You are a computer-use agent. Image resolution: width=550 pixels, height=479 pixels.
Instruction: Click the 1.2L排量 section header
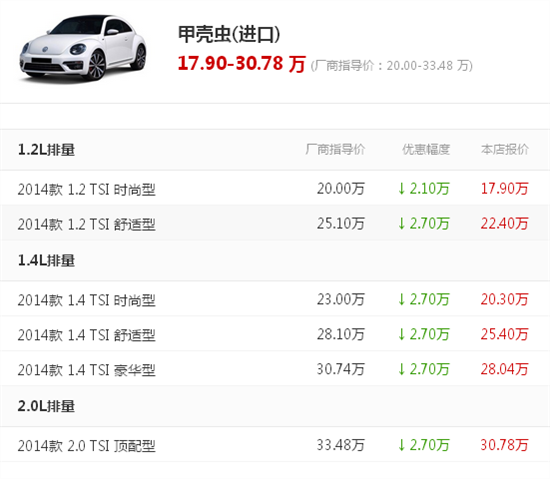coord(46,150)
